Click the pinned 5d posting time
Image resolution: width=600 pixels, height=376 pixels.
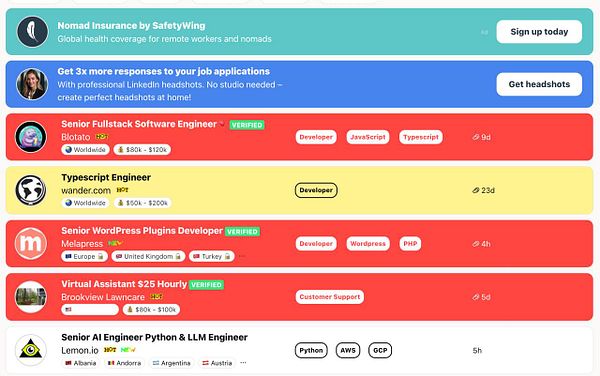click(x=481, y=297)
